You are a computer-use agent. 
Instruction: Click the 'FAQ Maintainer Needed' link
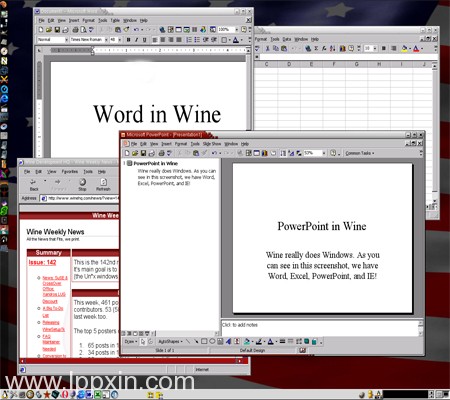point(51,343)
